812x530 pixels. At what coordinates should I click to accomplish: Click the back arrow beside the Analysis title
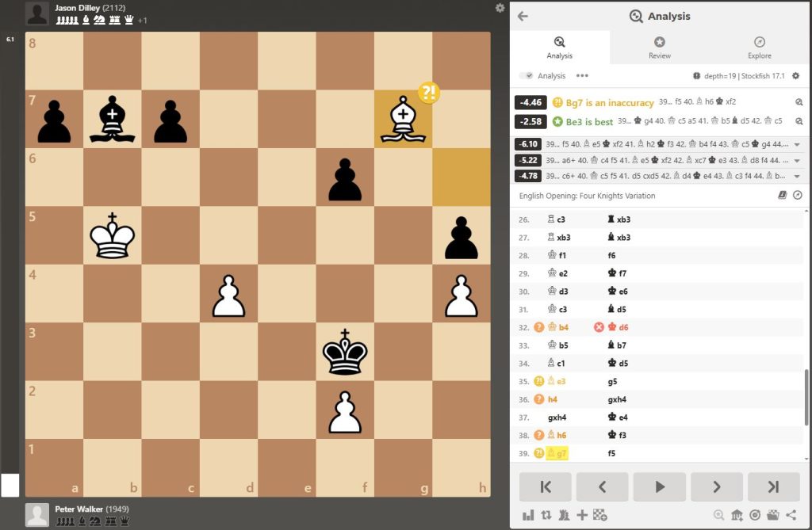pos(523,16)
